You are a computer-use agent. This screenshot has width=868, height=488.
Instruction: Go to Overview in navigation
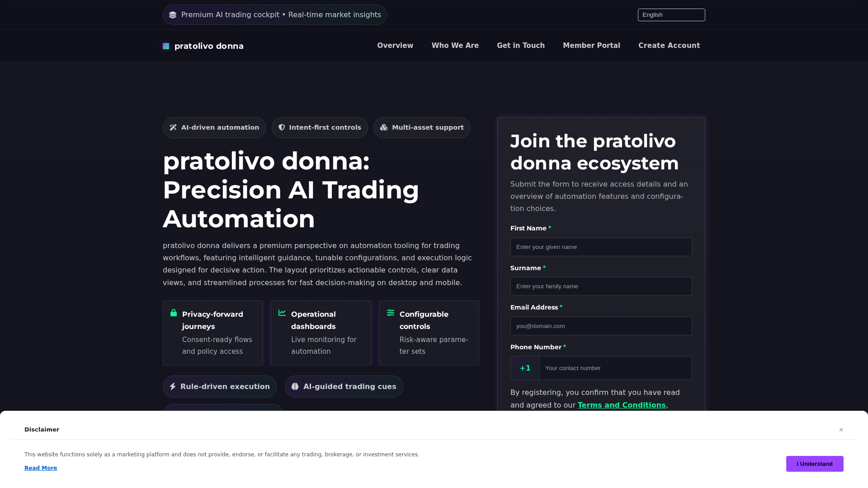pos(395,46)
